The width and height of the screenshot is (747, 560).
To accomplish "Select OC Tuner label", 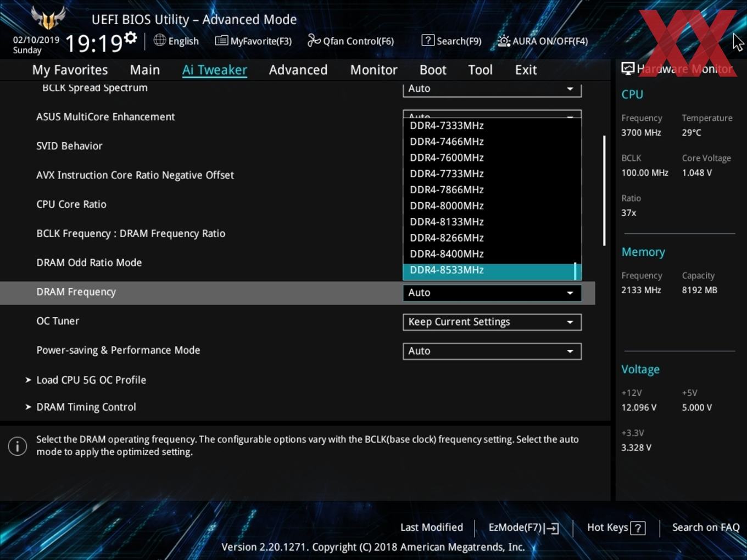I will [x=58, y=321].
